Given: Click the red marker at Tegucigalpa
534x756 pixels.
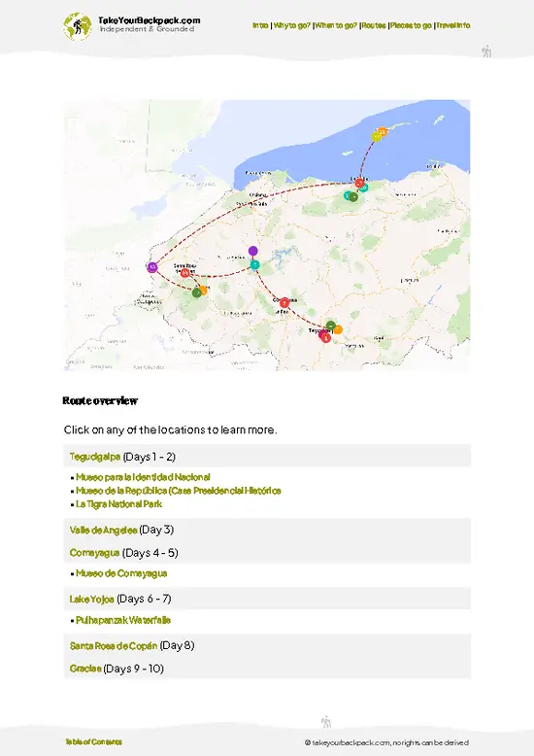Looking at the screenshot, I should [326, 338].
